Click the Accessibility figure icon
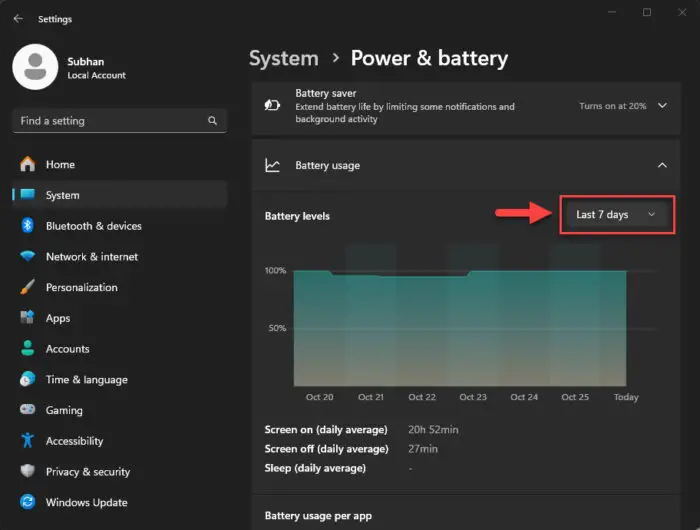700x530 pixels. point(28,440)
